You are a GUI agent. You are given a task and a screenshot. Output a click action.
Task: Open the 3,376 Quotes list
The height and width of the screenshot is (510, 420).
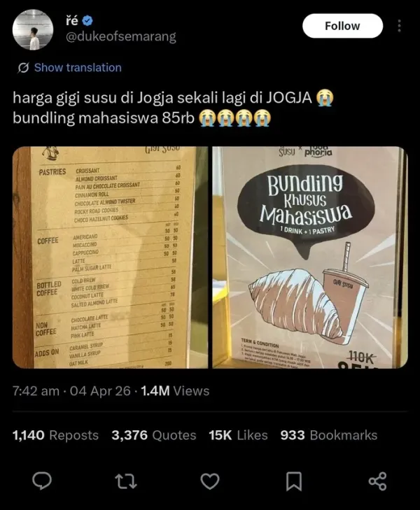[x=154, y=435]
